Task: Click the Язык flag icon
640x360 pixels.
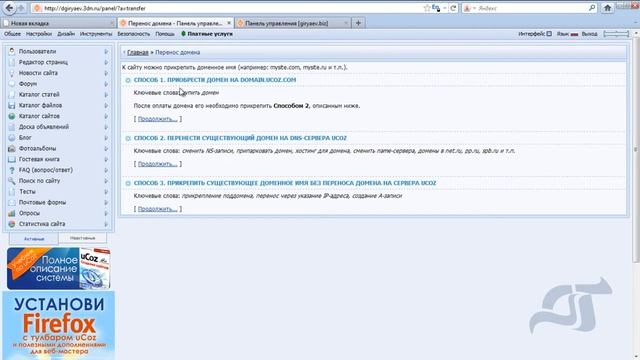Action: coord(574,34)
